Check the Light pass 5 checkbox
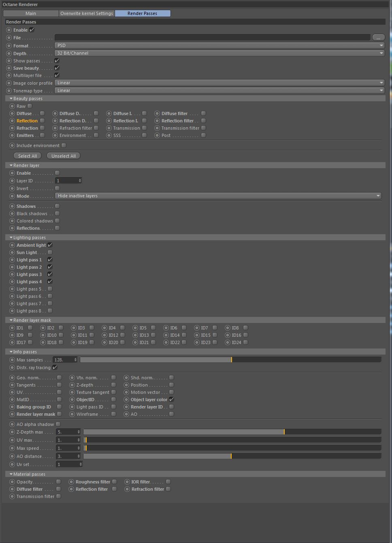 (50, 289)
